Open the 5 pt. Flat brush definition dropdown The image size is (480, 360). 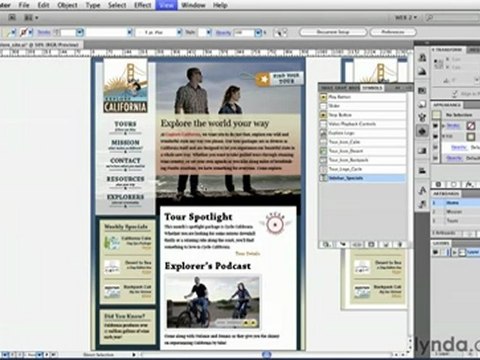(x=179, y=32)
